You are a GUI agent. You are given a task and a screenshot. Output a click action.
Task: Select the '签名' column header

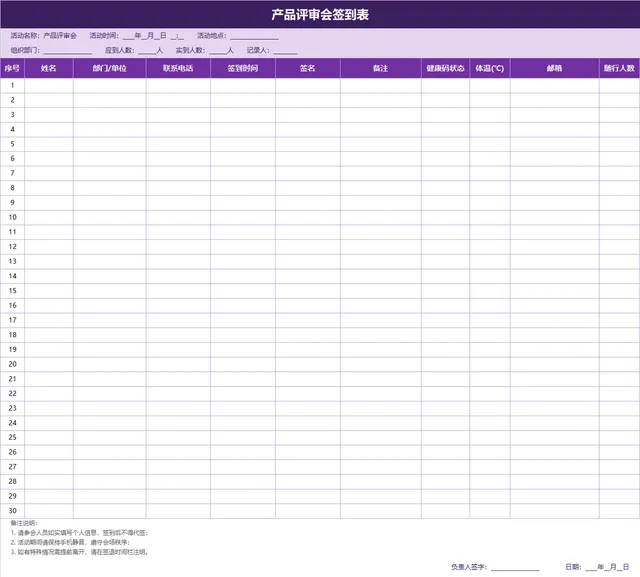308,68
